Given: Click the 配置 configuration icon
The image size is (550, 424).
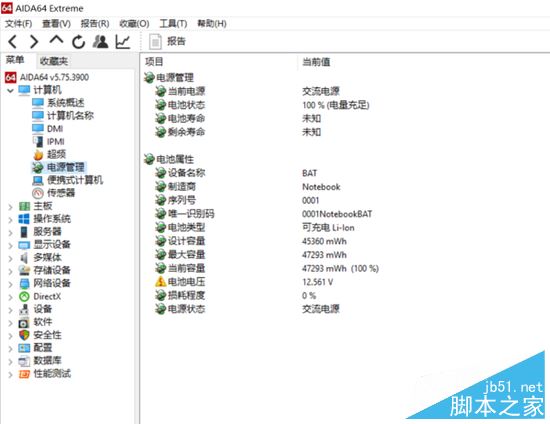Looking at the screenshot, I should 24,348.
